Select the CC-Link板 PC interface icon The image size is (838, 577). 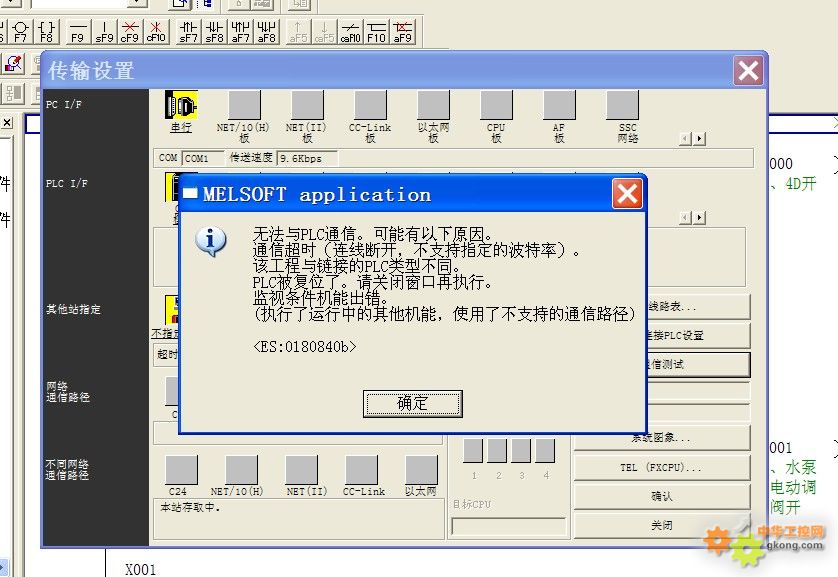tap(370, 105)
